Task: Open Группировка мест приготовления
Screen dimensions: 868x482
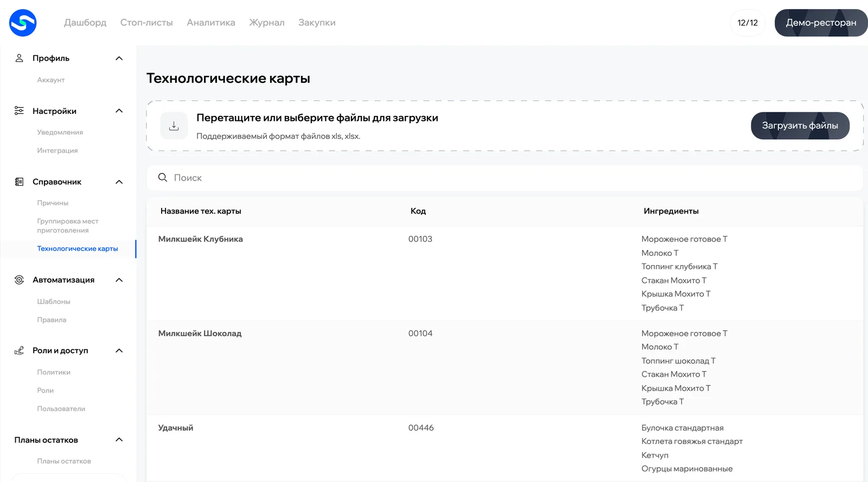Action: pos(68,226)
